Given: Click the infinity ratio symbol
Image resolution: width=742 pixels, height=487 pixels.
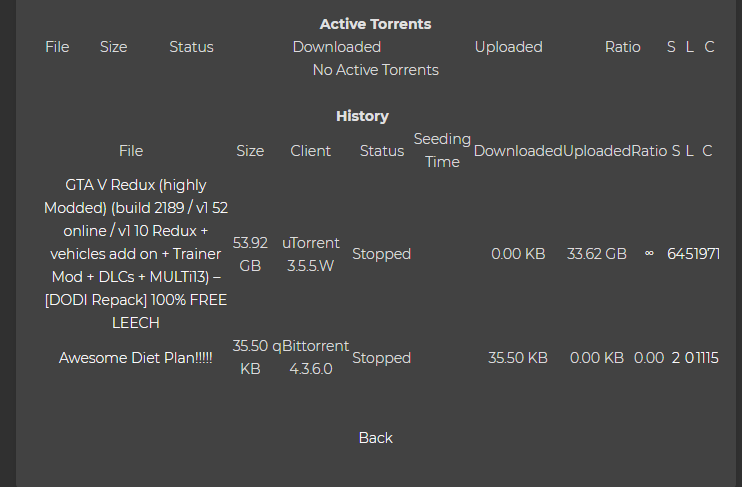Looking at the screenshot, I should point(649,254).
